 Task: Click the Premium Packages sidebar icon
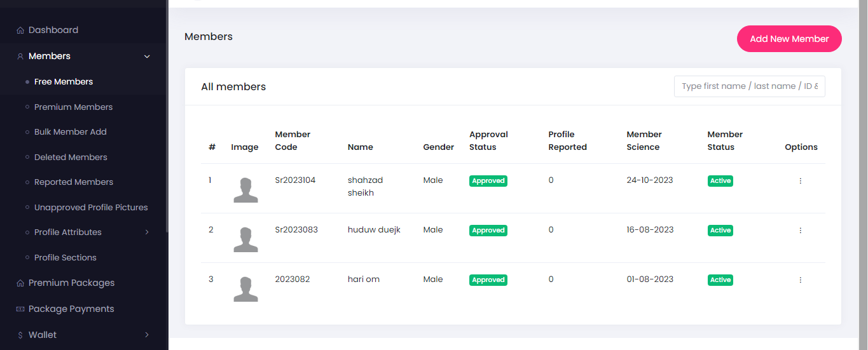(x=20, y=283)
